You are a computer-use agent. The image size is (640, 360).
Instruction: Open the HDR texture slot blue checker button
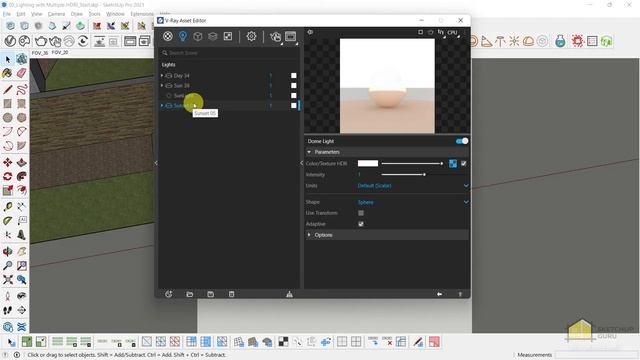point(453,163)
